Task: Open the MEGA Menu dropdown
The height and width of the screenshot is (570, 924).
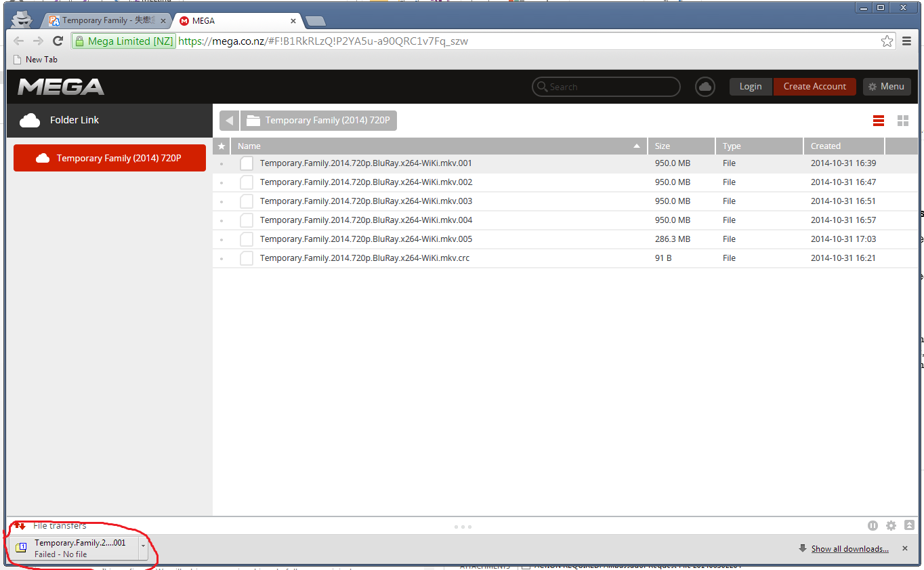Action: click(887, 87)
